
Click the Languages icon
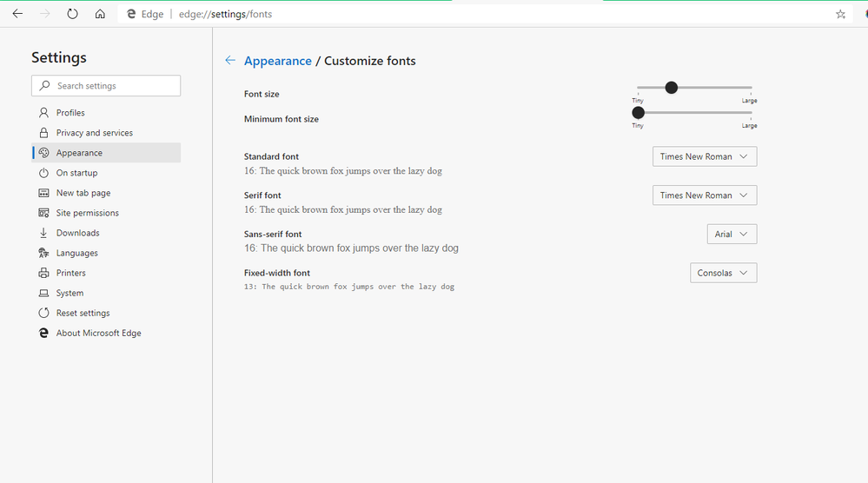43,253
